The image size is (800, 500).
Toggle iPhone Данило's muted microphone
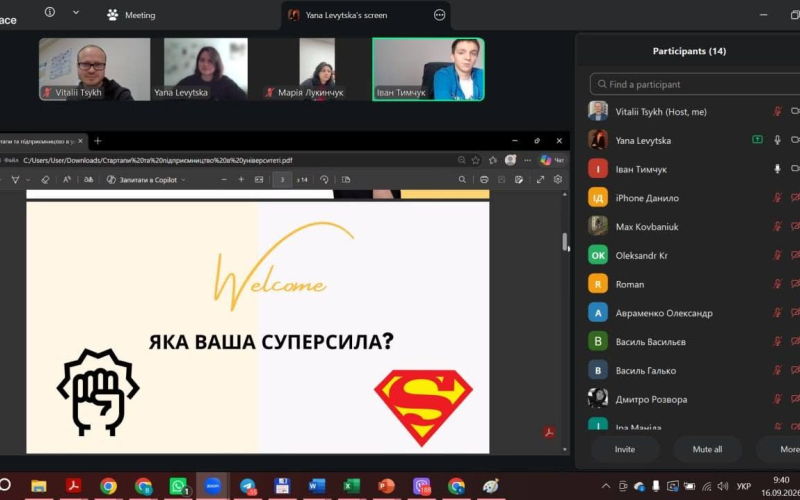click(777, 197)
